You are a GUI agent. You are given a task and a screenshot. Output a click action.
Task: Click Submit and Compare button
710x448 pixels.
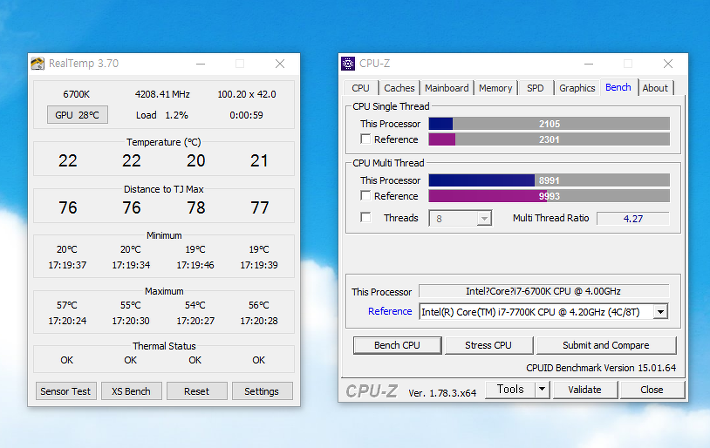point(606,345)
